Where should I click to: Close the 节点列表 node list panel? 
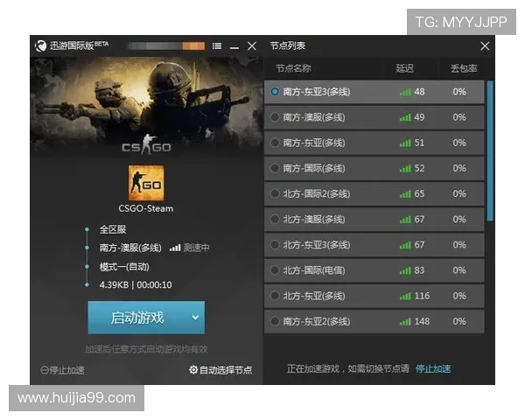485,45
